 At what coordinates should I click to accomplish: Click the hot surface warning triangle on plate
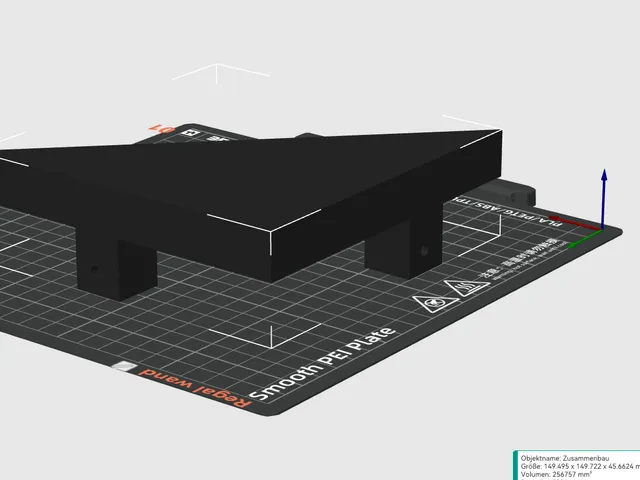(x=467, y=287)
